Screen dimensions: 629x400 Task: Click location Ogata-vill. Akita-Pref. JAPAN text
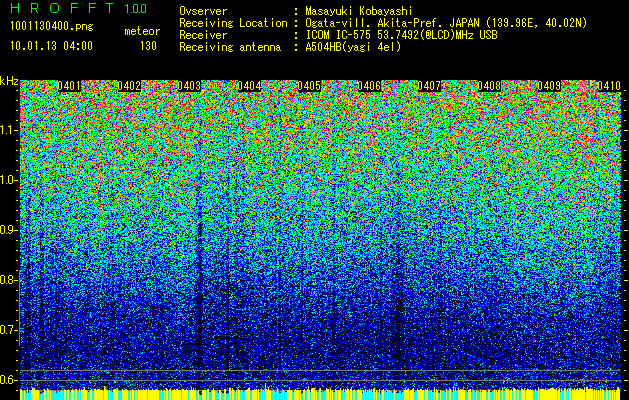[446, 23]
